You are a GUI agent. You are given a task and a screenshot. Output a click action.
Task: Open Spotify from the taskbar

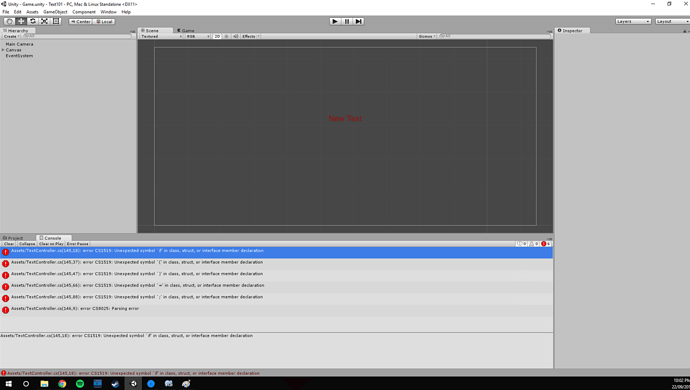[80, 384]
